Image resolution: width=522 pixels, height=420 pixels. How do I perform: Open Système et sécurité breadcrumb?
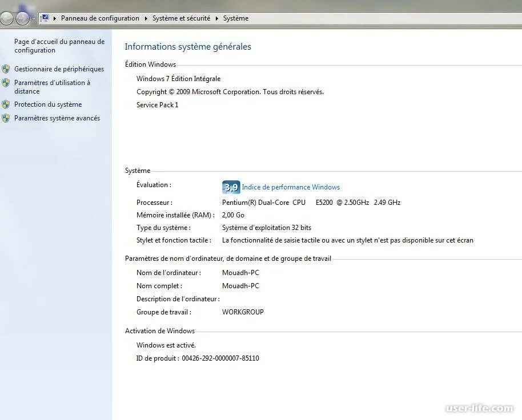(181, 18)
